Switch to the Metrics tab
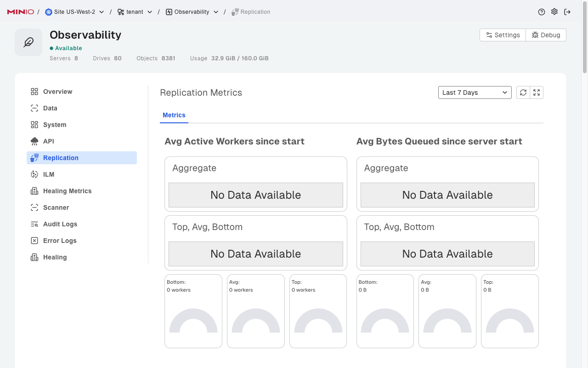Image resolution: width=588 pixels, height=368 pixels. (174, 115)
